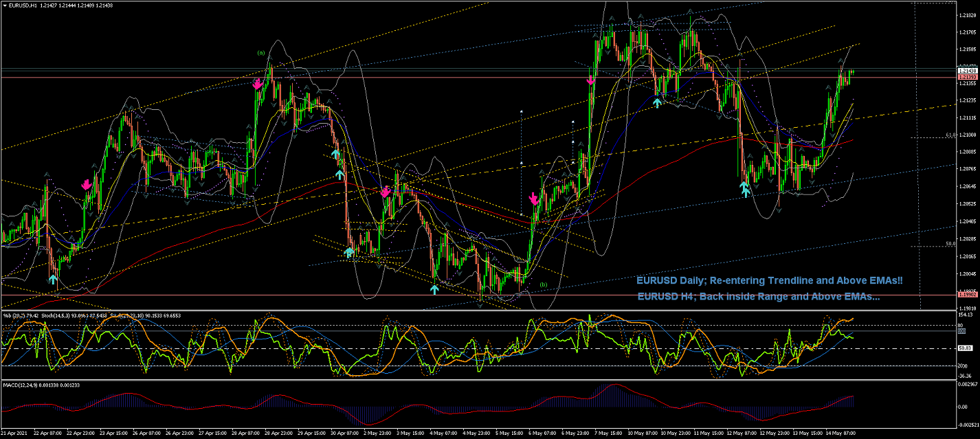Click the 1.21820 price scale label

tap(968, 14)
